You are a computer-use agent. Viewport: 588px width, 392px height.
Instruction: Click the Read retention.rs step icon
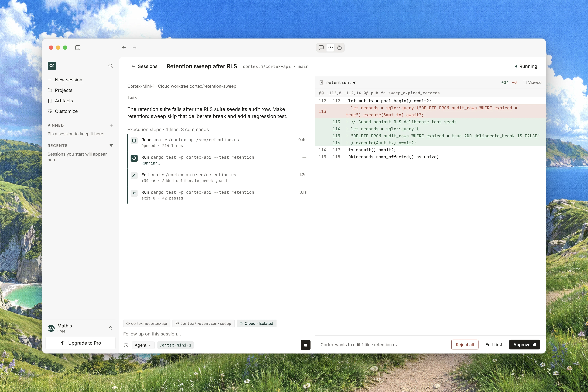pyautogui.click(x=134, y=141)
